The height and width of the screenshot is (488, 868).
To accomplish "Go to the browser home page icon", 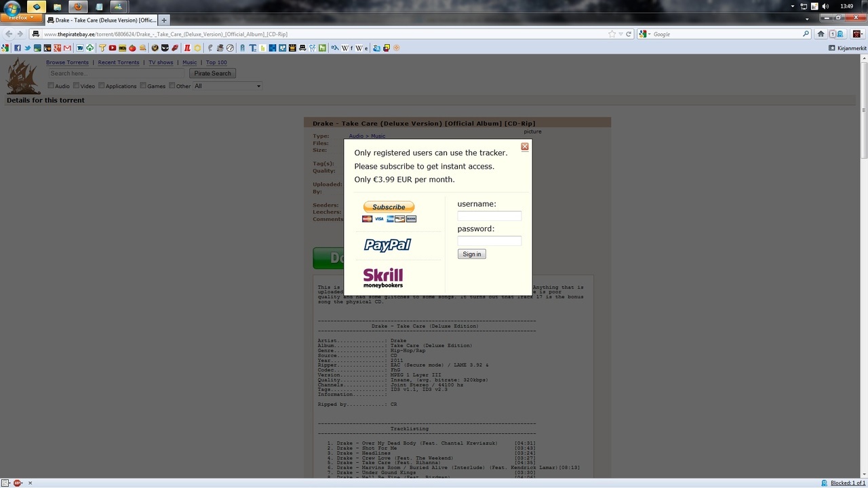I will (821, 34).
